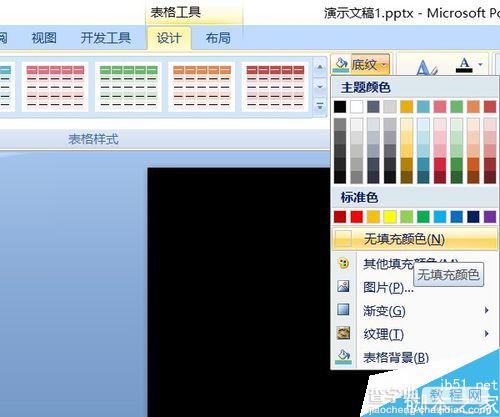Expand the 纹理 submenu arrow
Viewport: 500px width, 417px height.
click(x=486, y=333)
